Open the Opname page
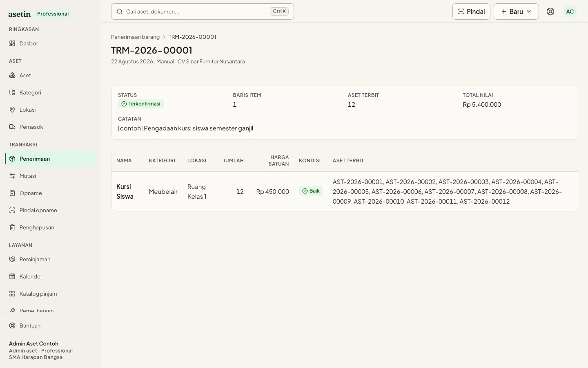The width and height of the screenshot is (588, 368). (x=50, y=193)
